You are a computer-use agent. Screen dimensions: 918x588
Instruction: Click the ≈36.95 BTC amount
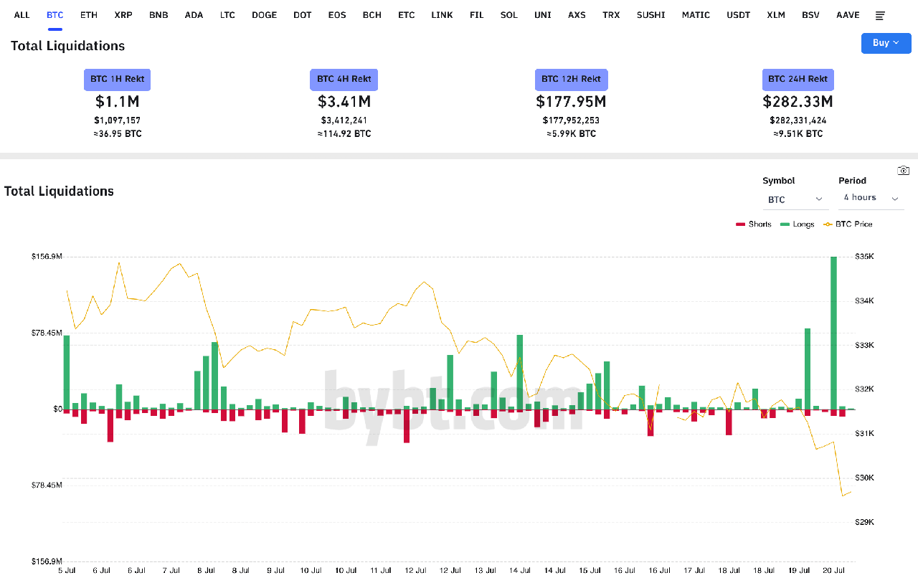(x=118, y=134)
